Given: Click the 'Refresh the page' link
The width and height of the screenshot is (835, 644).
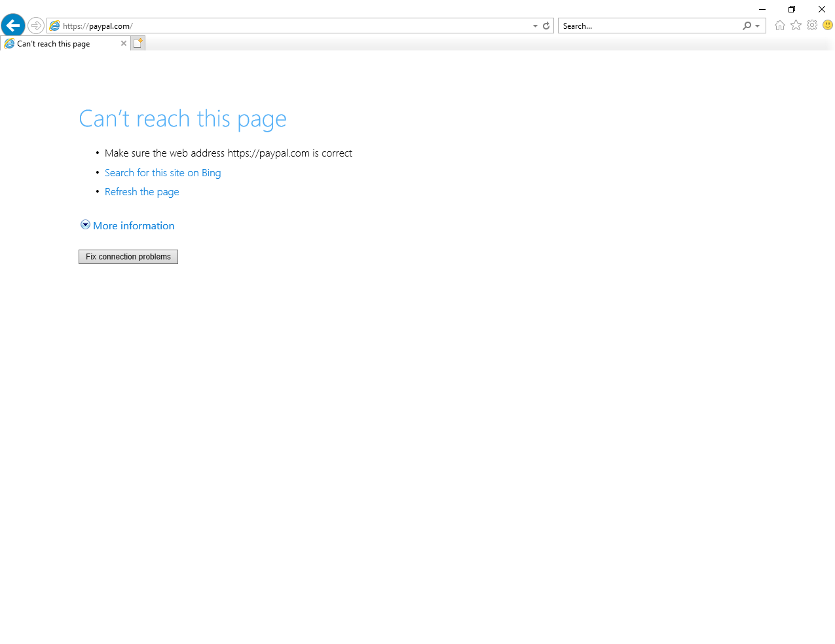Looking at the screenshot, I should pos(141,192).
